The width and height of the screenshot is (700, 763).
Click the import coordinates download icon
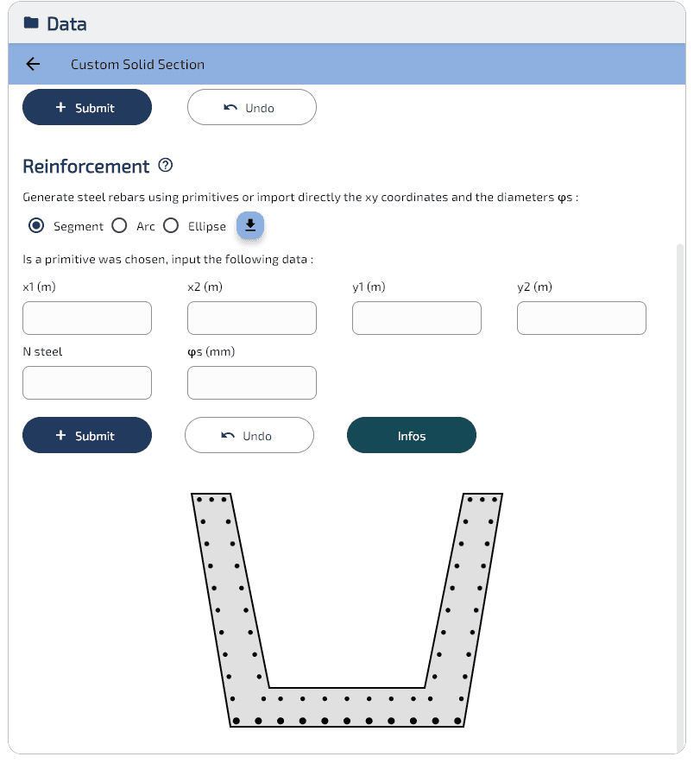(x=250, y=225)
